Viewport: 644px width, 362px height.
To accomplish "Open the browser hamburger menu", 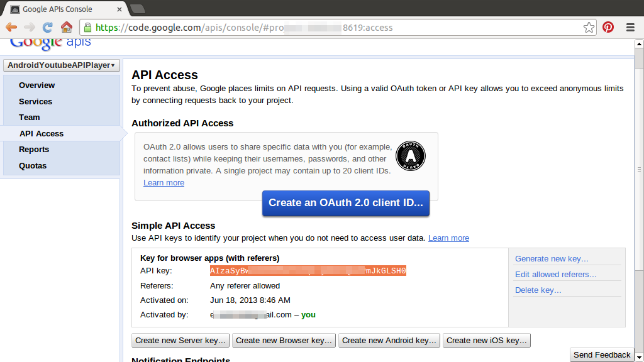I will 629,27.
